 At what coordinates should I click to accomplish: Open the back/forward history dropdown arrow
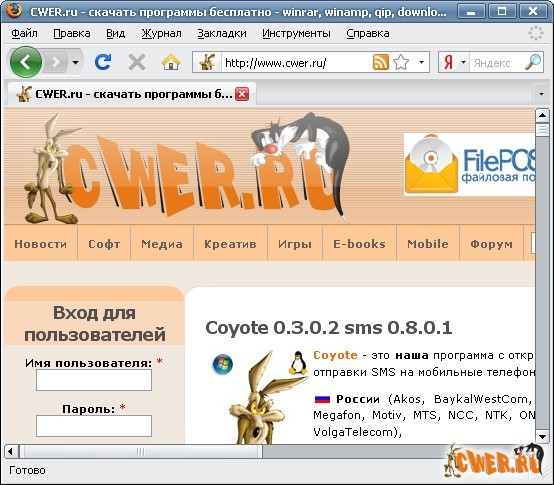75,63
